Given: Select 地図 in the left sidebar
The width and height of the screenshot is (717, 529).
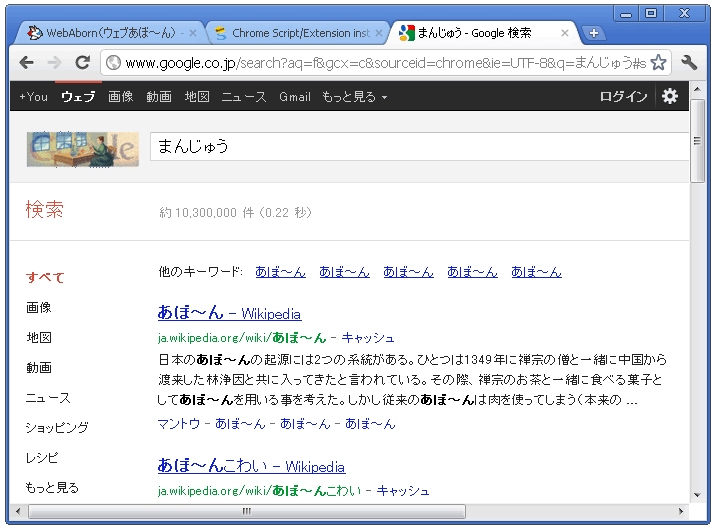Looking at the screenshot, I should point(39,338).
